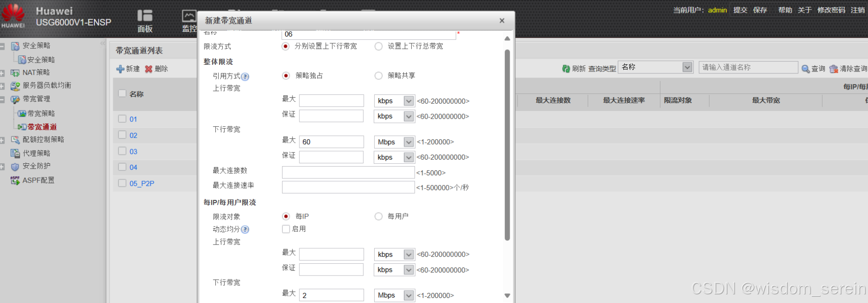Collapse the left sidebar with arrow icon
This screenshot has width=868, height=303.
[102, 43]
